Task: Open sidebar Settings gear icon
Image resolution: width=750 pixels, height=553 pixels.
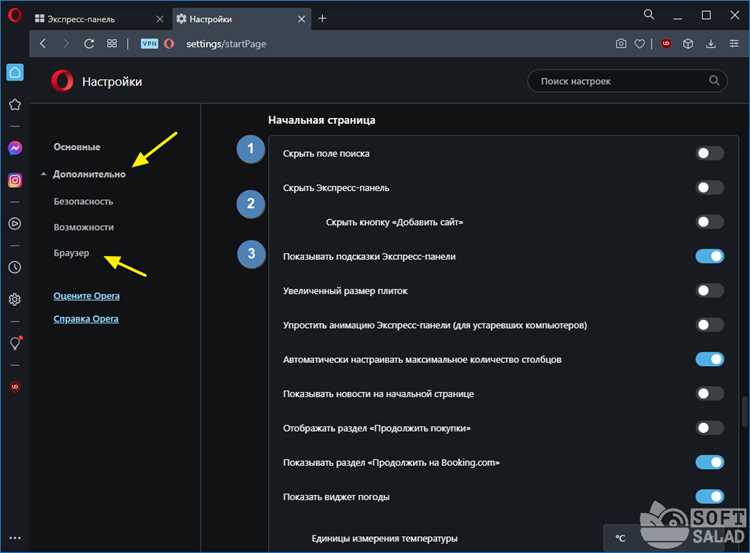Action: pos(15,299)
